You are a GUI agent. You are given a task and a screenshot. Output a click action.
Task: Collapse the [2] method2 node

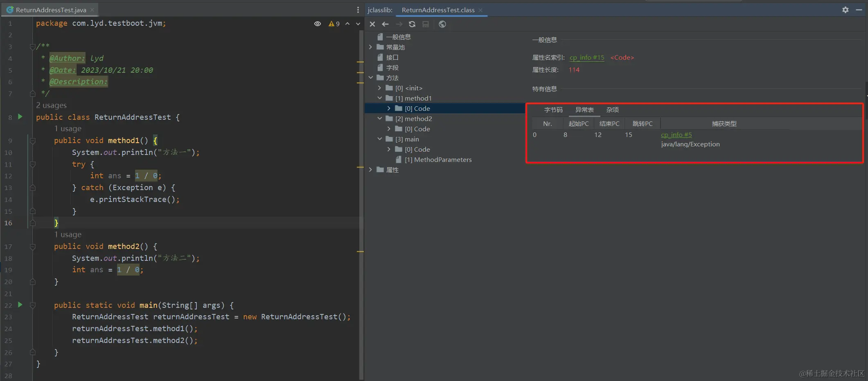point(379,119)
